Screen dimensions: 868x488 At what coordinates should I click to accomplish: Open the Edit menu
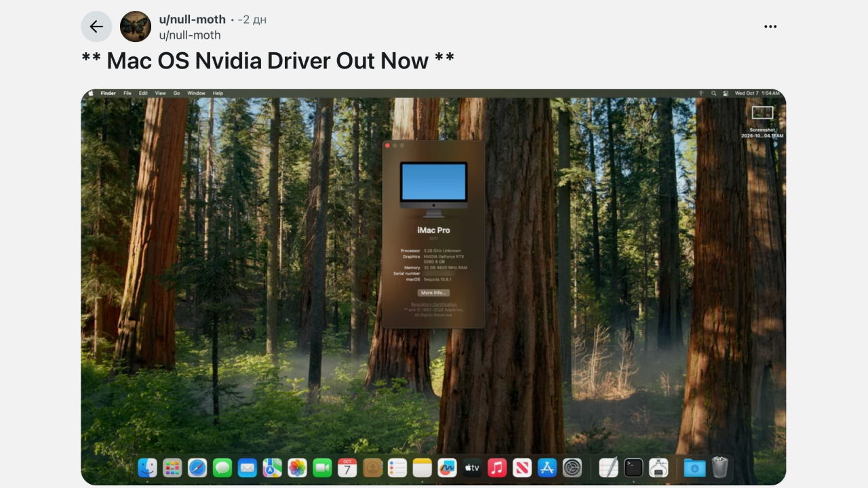pyautogui.click(x=143, y=93)
